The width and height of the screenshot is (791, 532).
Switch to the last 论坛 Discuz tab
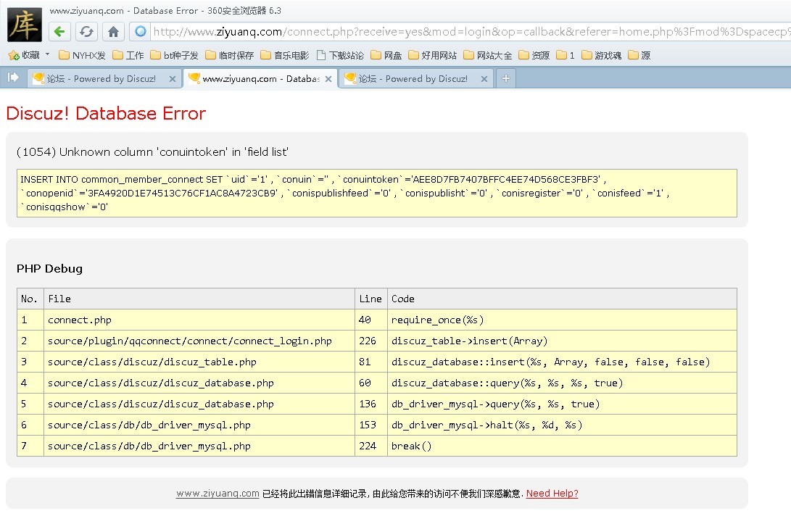[413, 78]
